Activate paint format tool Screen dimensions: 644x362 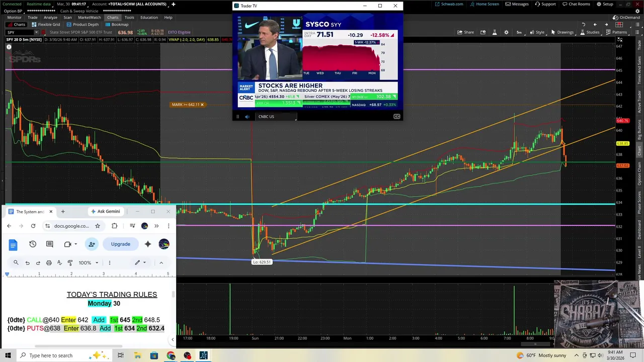click(70, 262)
